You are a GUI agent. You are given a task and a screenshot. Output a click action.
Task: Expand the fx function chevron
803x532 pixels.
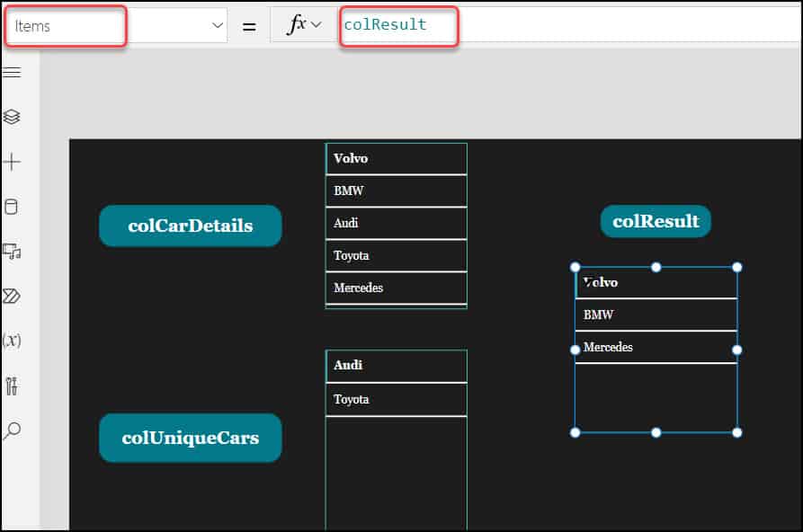point(317,24)
